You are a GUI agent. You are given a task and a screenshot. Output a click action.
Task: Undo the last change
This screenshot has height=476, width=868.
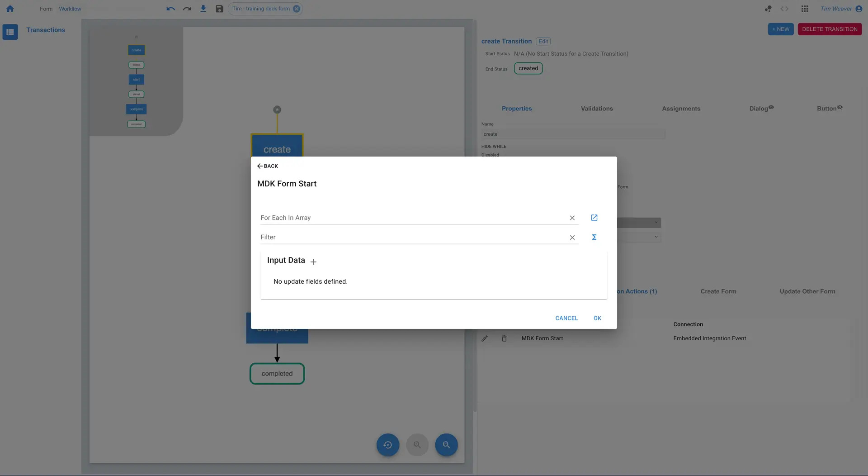(170, 8)
